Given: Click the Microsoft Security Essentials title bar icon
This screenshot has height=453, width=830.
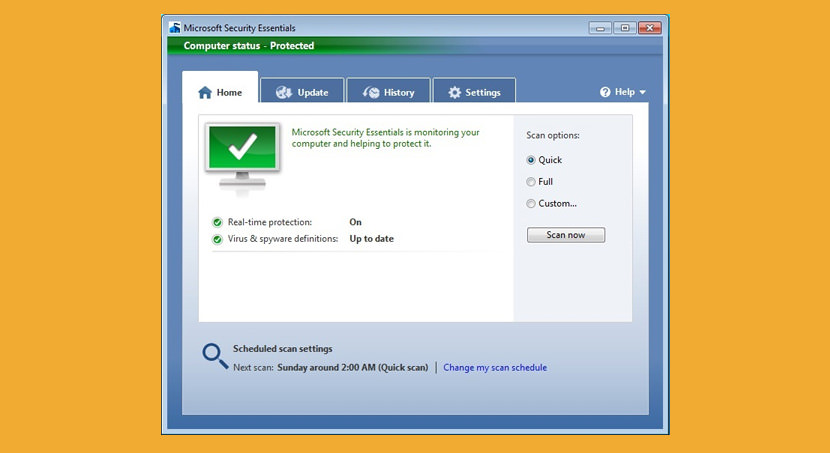Looking at the screenshot, I should pyautogui.click(x=175, y=28).
